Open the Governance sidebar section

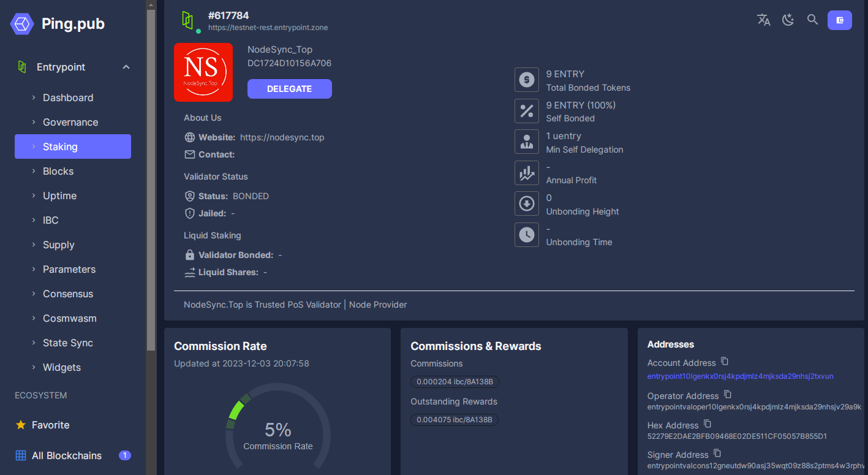coord(70,122)
